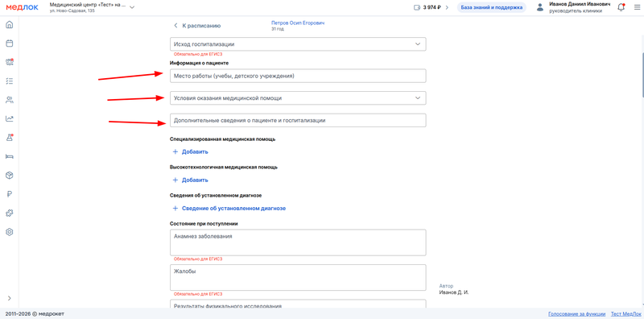
Task: Click the sidebar icon below the calendar
Action: click(x=10, y=62)
